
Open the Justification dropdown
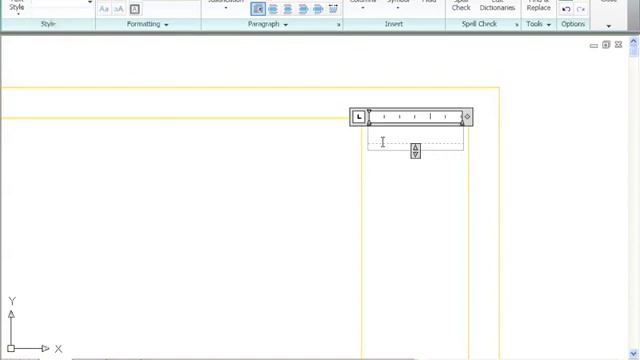[225, 4]
